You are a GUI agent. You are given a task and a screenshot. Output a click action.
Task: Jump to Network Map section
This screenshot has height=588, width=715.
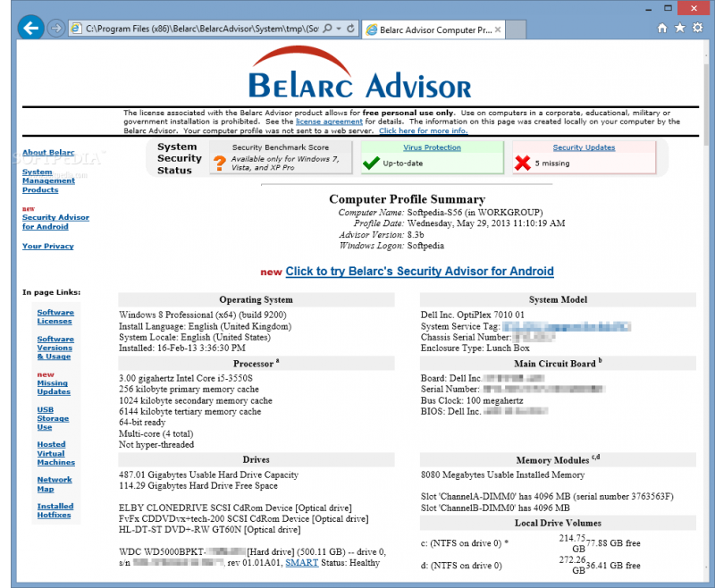pyautogui.click(x=55, y=484)
